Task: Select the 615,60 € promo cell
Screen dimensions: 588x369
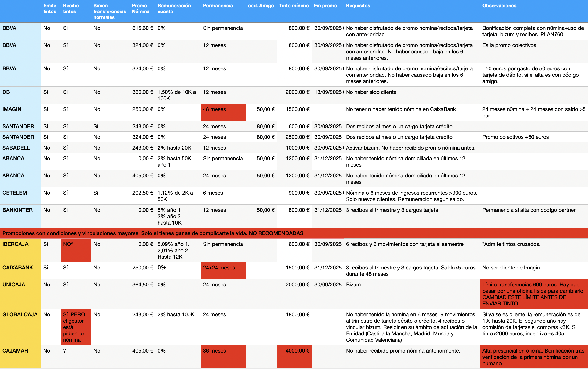Action: pyautogui.click(x=142, y=31)
